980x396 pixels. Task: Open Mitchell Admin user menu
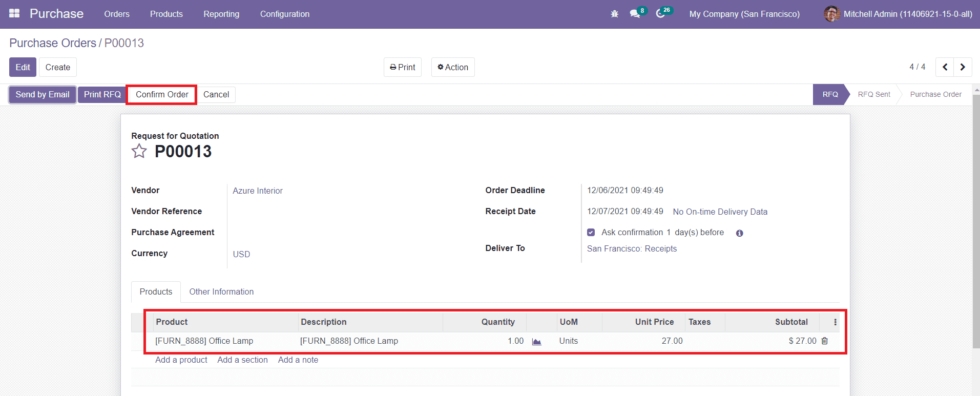(898, 14)
